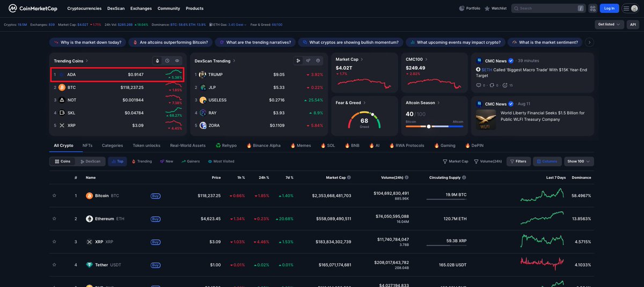644x287 pixels.
Task: Focus the Search input field
Action: tap(548, 9)
